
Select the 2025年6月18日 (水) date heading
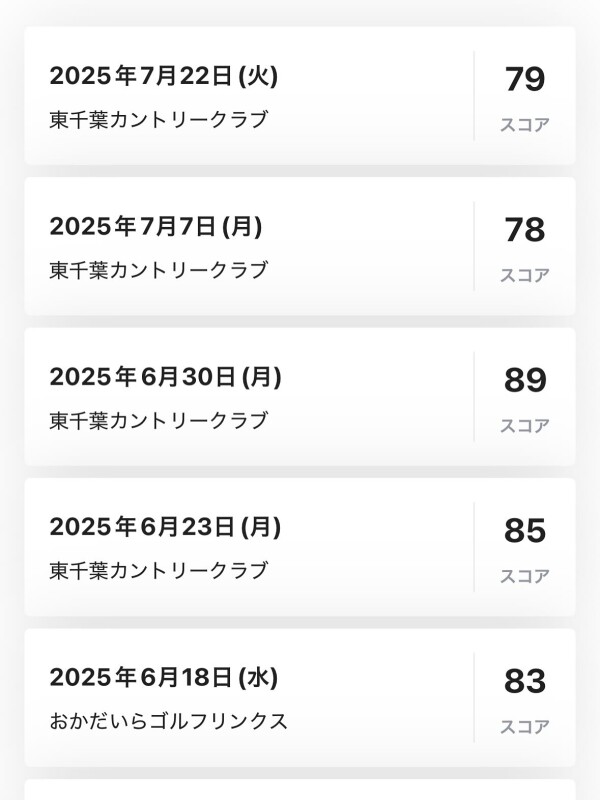click(x=164, y=678)
